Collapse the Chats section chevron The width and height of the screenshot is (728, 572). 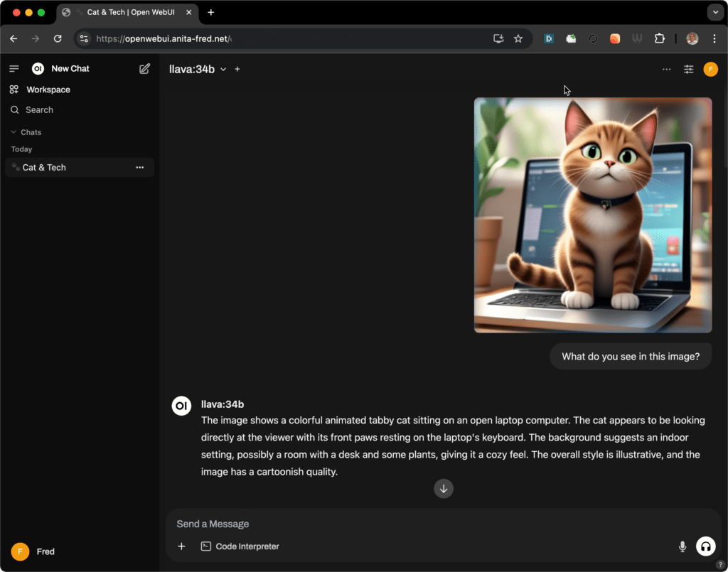[13, 132]
